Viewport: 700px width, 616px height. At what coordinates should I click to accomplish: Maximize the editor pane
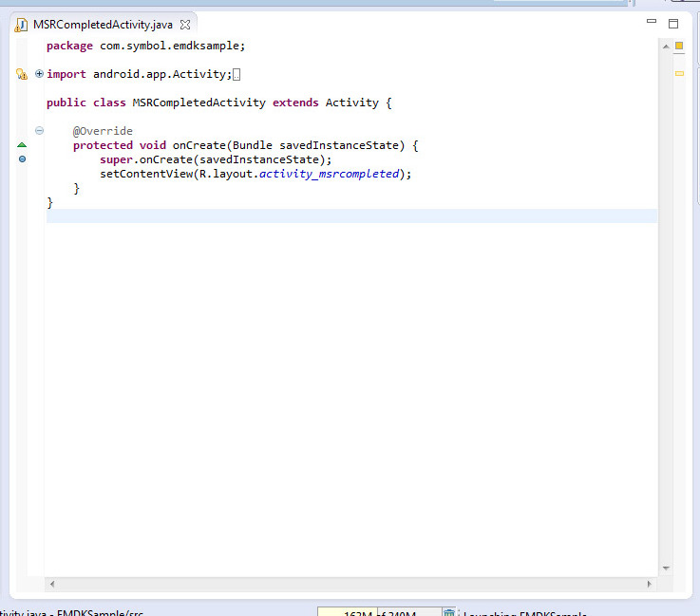[x=673, y=23]
